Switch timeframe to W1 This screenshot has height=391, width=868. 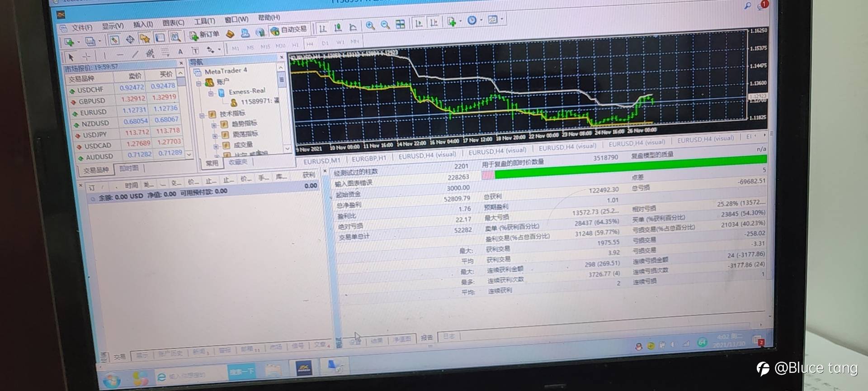[340, 42]
